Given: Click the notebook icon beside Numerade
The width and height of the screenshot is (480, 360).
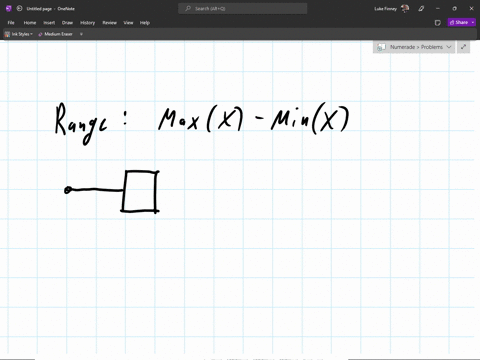Looking at the screenshot, I should click(381, 47).
